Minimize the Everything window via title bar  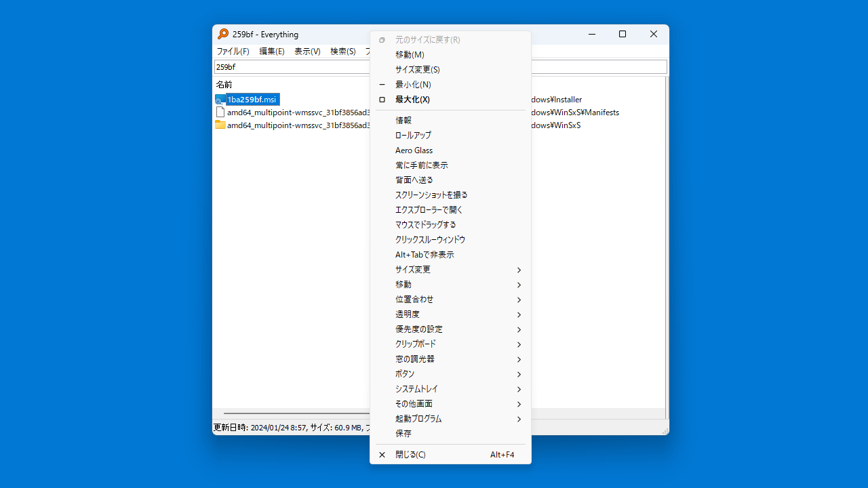click(x=592, y=34)
